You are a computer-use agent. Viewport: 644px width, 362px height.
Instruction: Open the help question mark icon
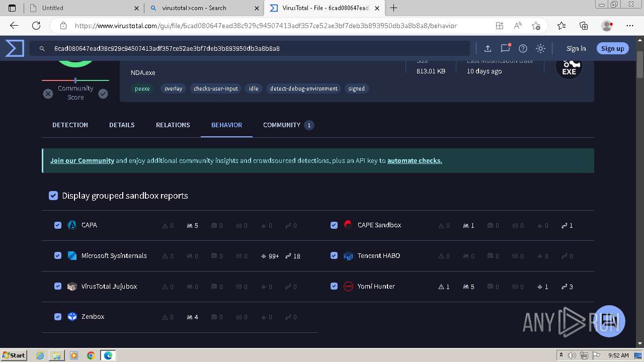coord(523,48)
